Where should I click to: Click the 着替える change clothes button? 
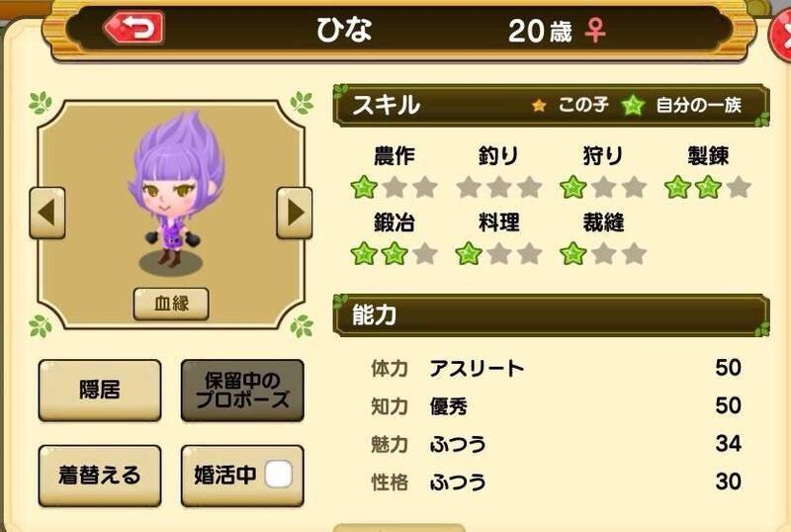tap(100, 476)
